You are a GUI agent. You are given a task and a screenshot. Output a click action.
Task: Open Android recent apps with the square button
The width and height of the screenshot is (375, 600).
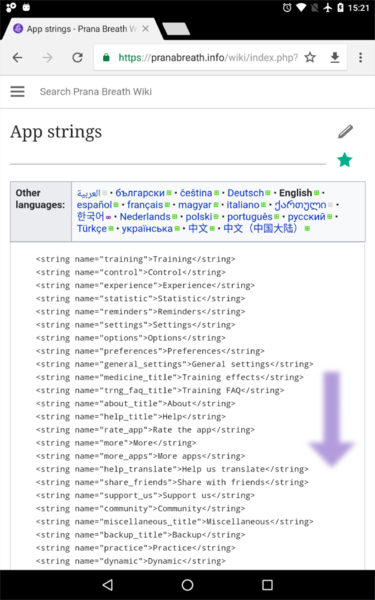(x=267, y=584)
